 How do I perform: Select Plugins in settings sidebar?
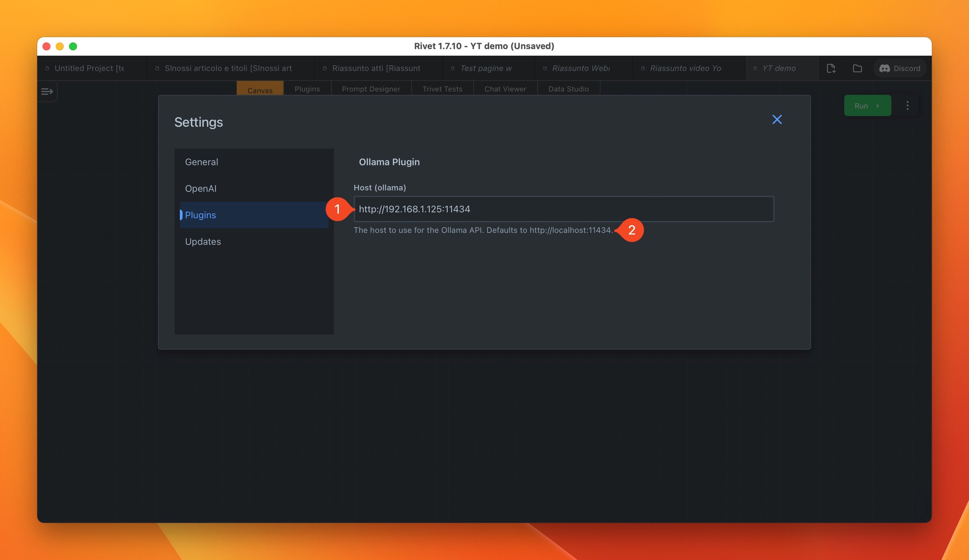254,215
